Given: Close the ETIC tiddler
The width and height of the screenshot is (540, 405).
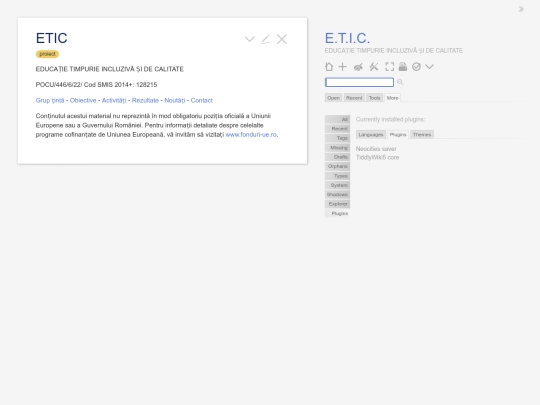Looking at the screenshot, I should (282, 39).
